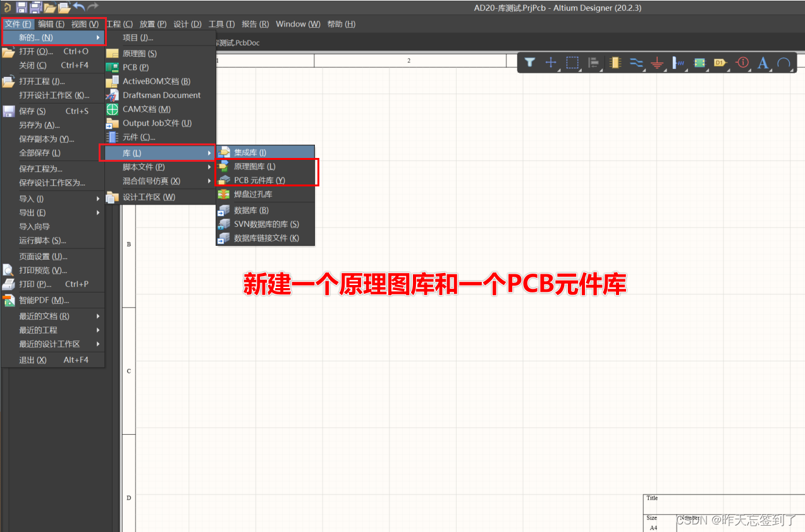Click 保存 (S) Ctrl+S entry
This screenshot has height=532, width=805.
pyautogui.click(x=53, y=111)
